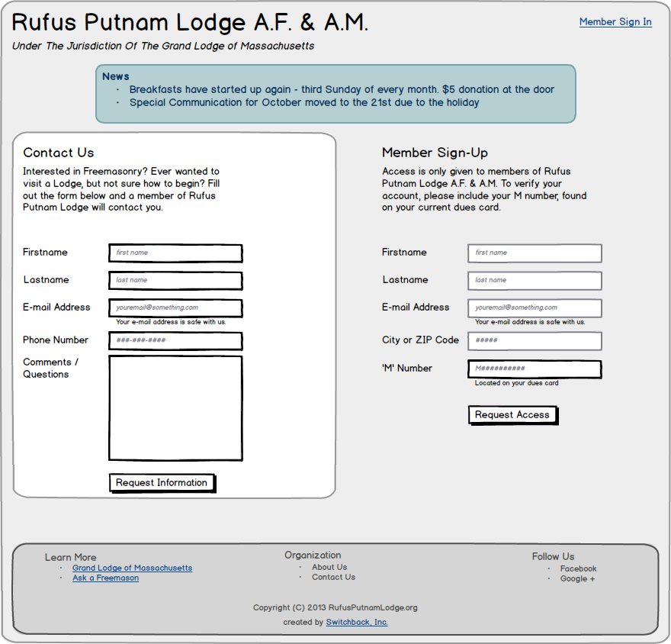Click the Special Communication for October news item
Screen dimensions: 671x644
(304, 103)
